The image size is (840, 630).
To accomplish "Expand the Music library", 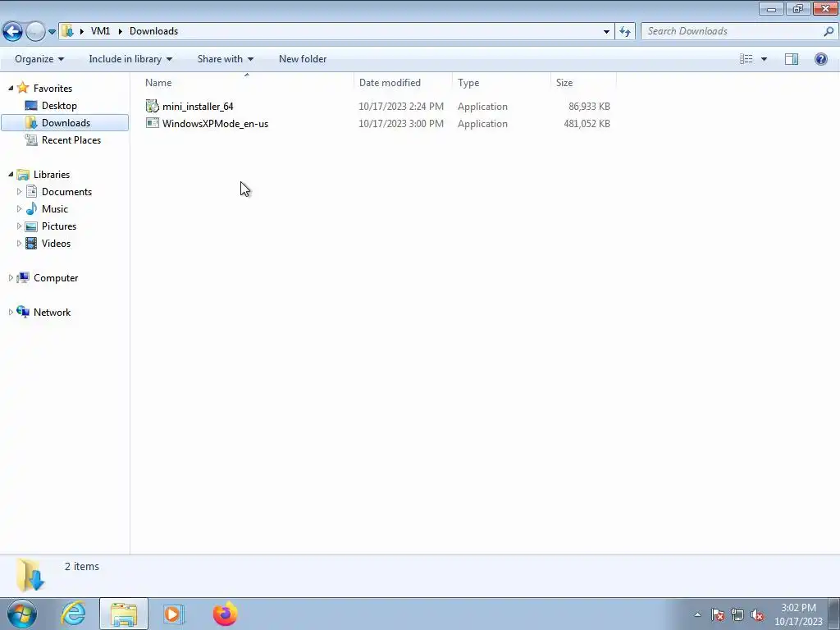I will (20, 208).
